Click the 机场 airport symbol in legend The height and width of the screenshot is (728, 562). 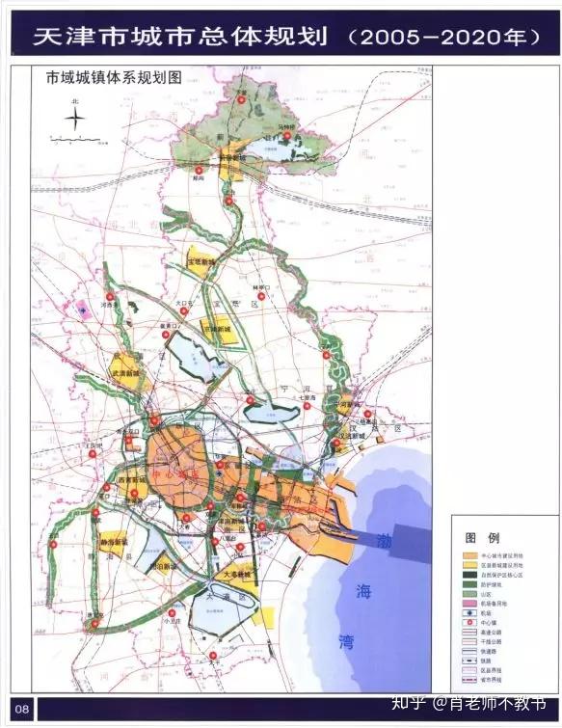coord(470,613)
